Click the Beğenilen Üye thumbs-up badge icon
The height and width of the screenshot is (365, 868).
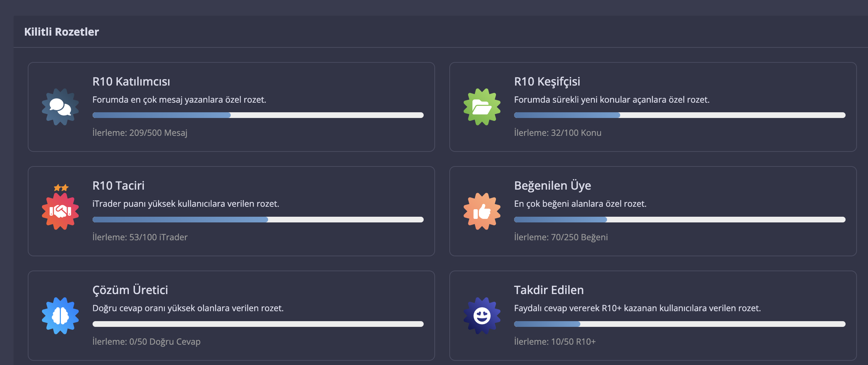tap(482, 211)
